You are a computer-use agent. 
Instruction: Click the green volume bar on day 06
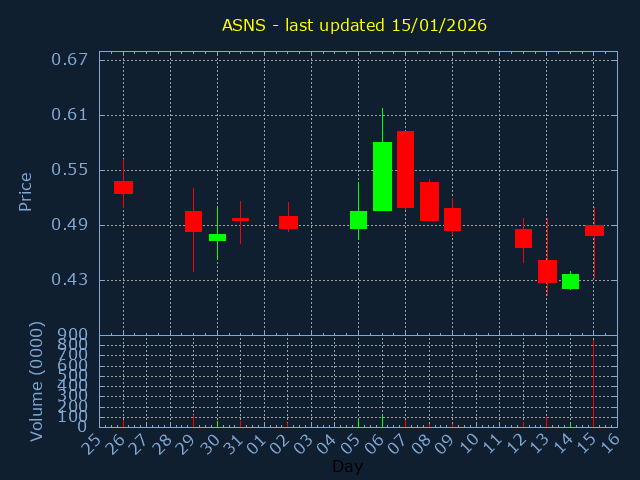point(382,421)
